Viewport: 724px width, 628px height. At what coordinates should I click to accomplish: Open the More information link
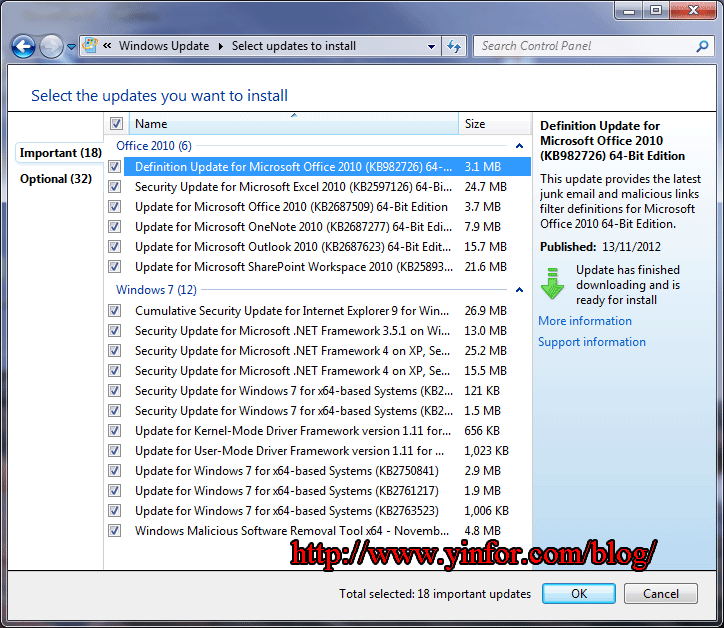[585, 321]
